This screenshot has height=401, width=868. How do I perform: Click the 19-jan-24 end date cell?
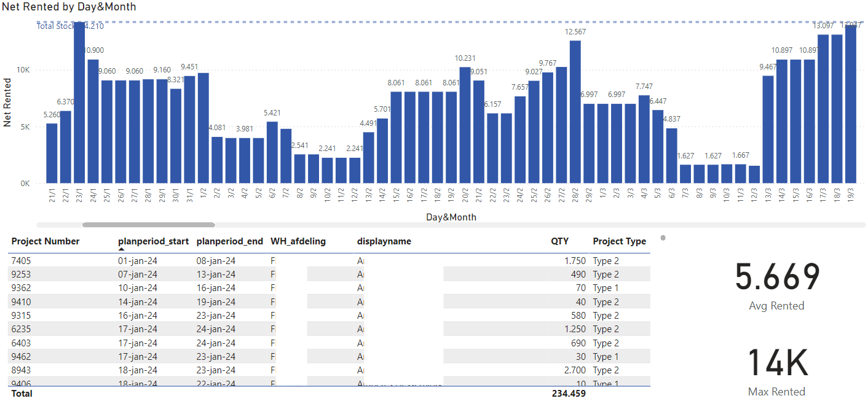click(x=216, y=302)
